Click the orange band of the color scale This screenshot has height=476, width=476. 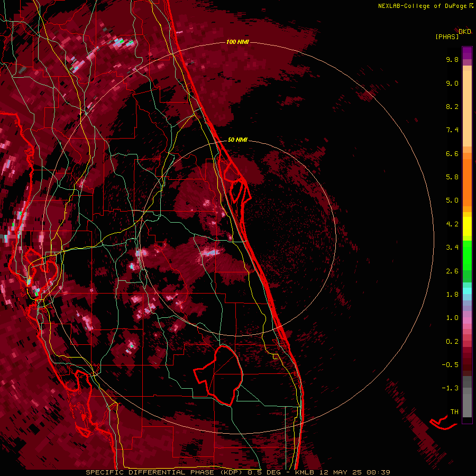(x=467, y=183)
